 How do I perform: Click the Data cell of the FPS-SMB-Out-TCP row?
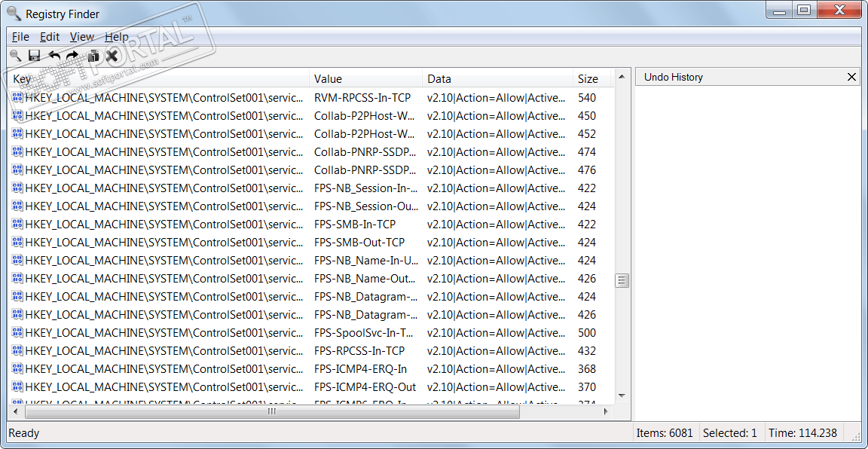click(x=497, y=243)
